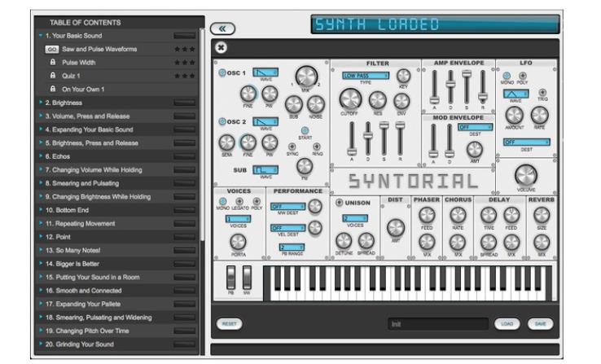Image resolution: width=601 pixels, height=364 pixels.
Task: Select Mono mode in Voices
Action: pos(222,201)
